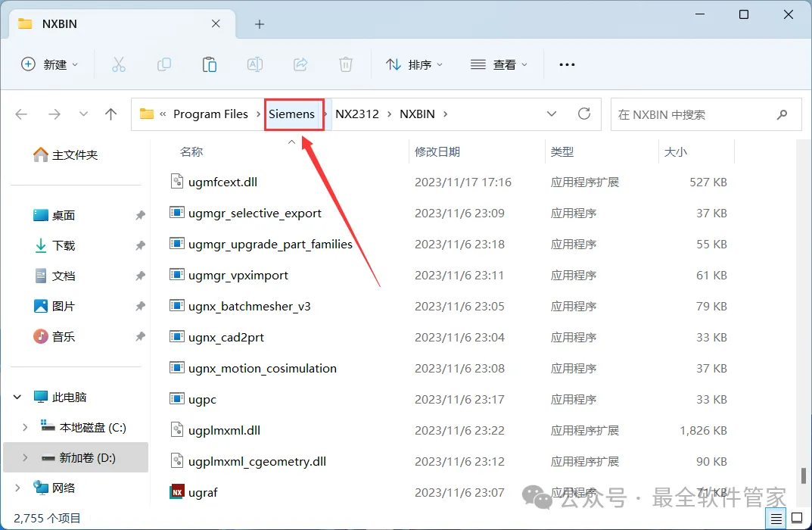Image resolution: width=812 pixels, height=530 pixels.
Task: Open recent locations dropdown chevron
Action: [x=82, y=114]
